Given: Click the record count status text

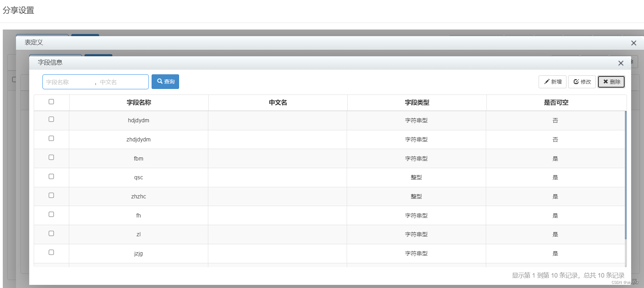Looking at the screenshot, I should point(568,275).
